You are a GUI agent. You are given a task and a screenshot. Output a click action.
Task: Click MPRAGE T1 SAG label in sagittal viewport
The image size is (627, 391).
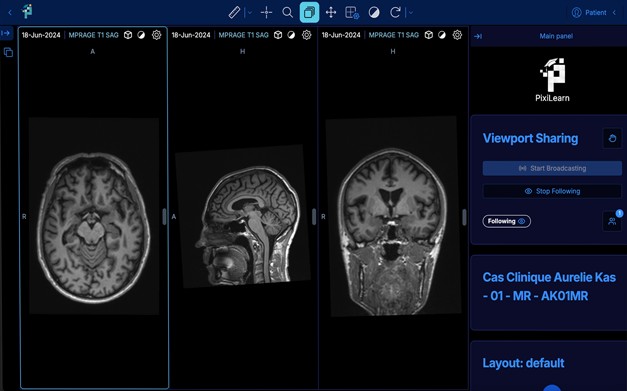coord(244,35)
